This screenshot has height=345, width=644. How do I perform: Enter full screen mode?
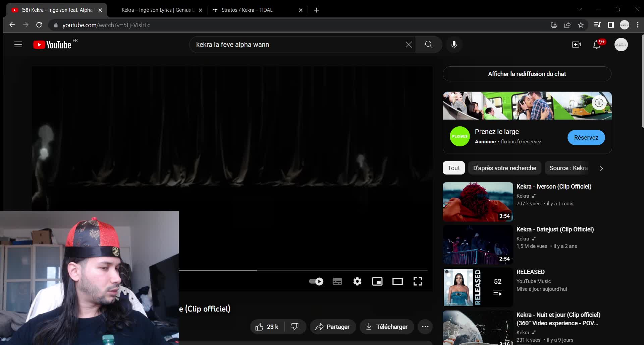(x=418, y=281)
